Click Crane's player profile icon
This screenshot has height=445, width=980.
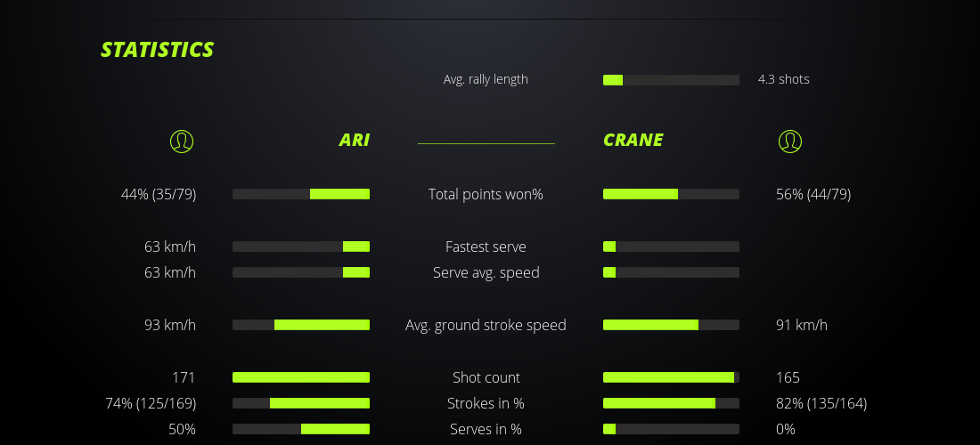[x=790, y=141]
